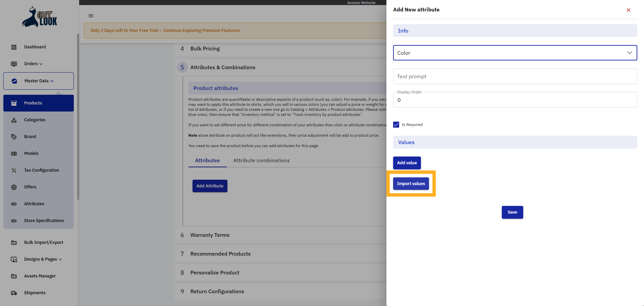Click the Bulk Import/Export folder icon
The image size is (644, 306).
click(x=14, y=243)
